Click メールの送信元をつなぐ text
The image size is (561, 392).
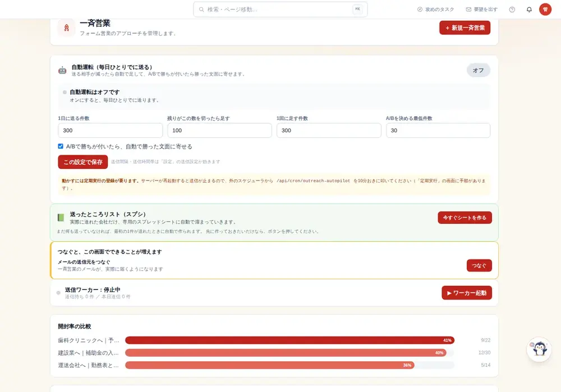tap(84, 262)
